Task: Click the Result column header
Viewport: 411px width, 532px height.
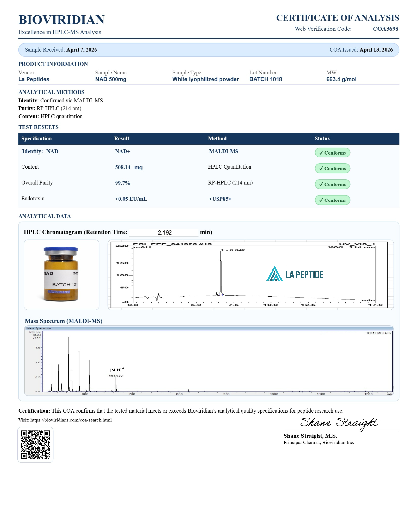Action: pos(122,138)
